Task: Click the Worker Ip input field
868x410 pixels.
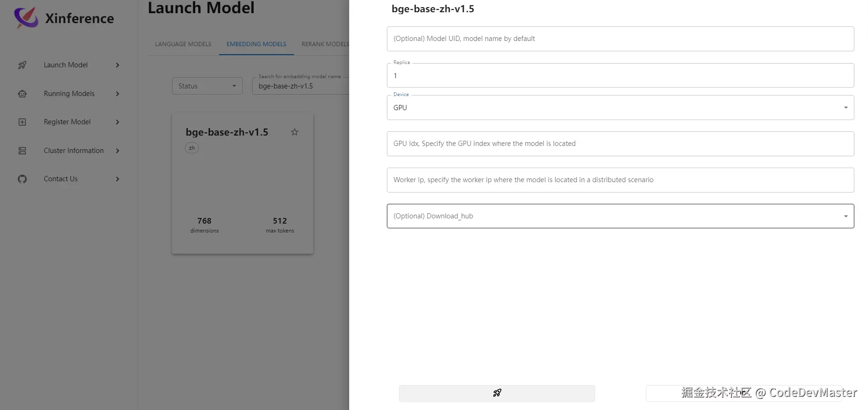Action: pos(620,180)
